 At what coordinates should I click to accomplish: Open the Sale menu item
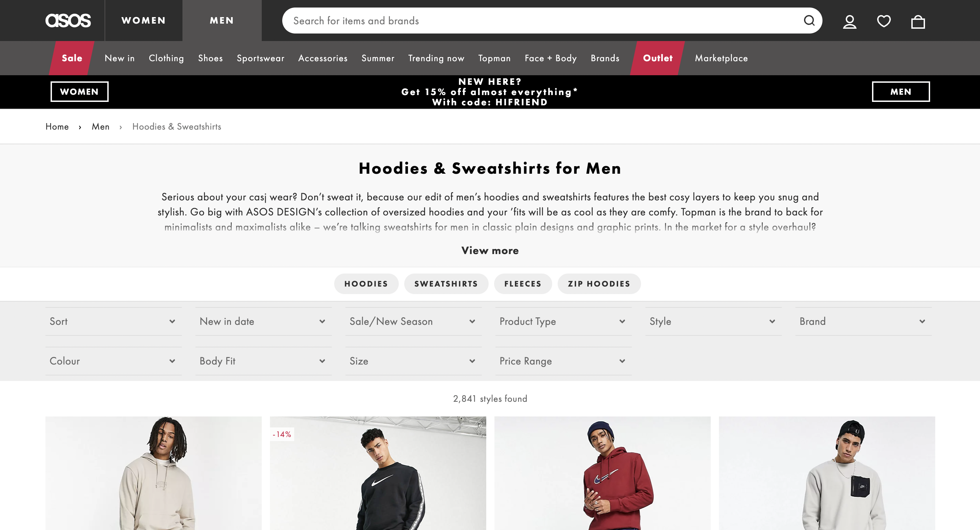coord(72,58)
